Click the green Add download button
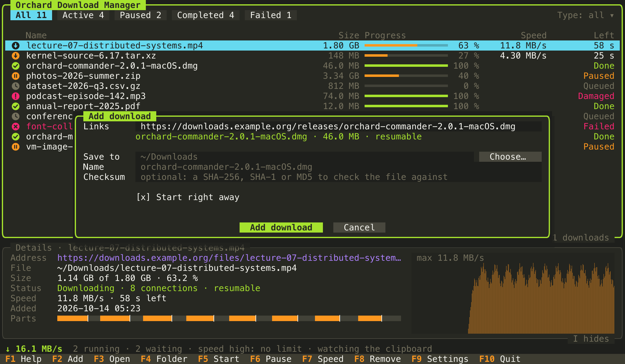The height and width of the screenshot is (364, 625). (281, 228)
